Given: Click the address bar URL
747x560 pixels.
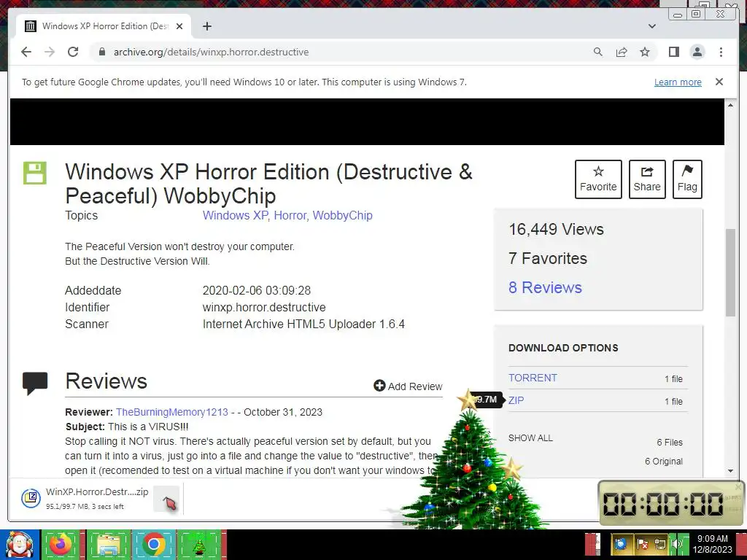Looking at the screenshot, I should 211,52.
